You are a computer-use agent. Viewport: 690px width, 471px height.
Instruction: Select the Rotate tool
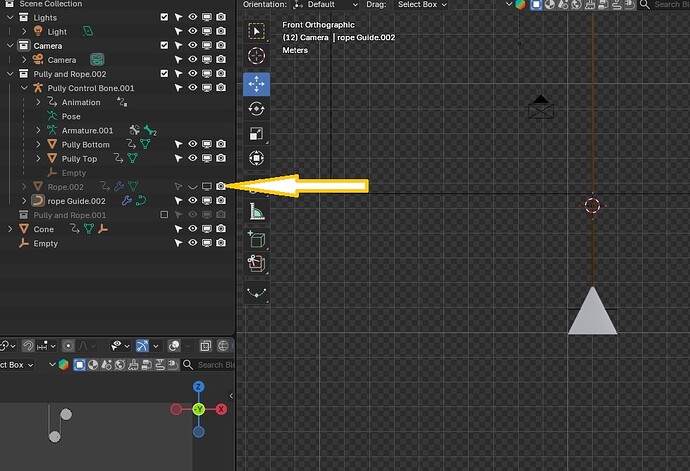pyautogui.click(x=257, y=109)
